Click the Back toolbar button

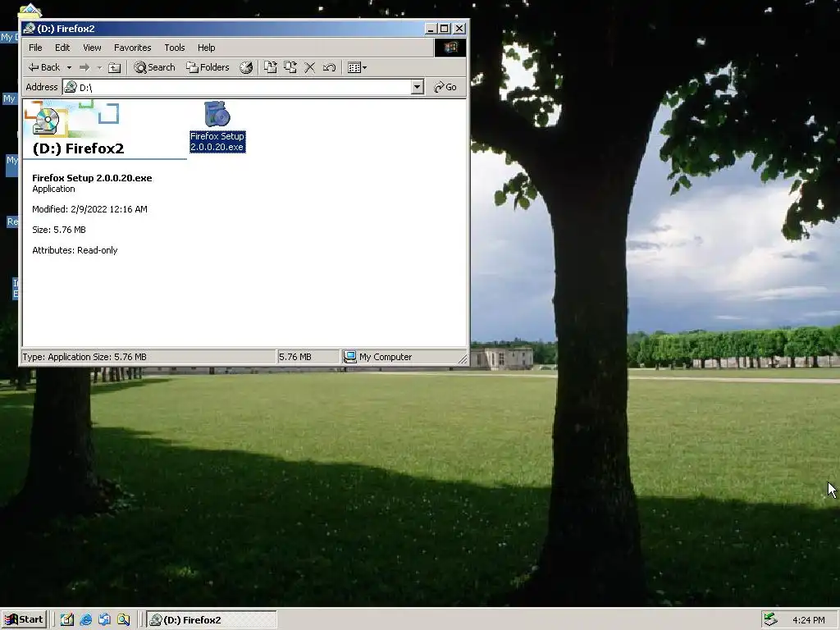pyautogui.click(x=44, y=67)
